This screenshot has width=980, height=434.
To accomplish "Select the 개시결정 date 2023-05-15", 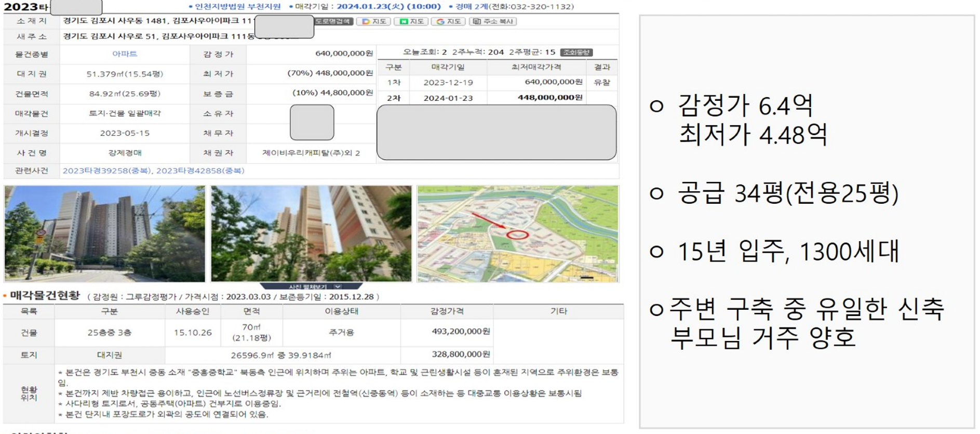I will tap(125, 133).
